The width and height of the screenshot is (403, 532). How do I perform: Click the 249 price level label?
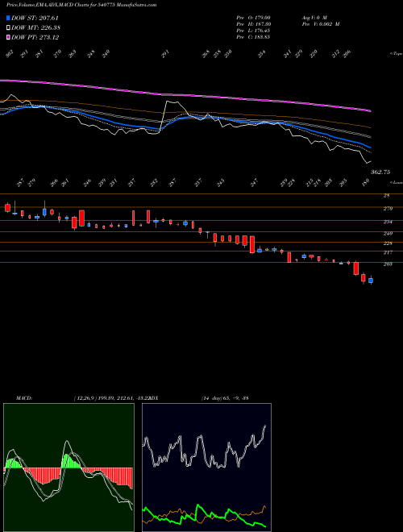coord(388,234)
